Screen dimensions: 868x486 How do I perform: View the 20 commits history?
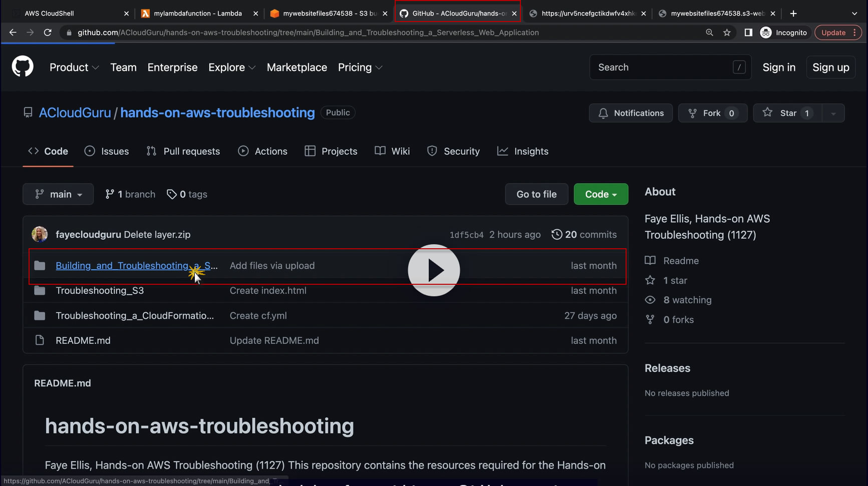tap(584, 234)
